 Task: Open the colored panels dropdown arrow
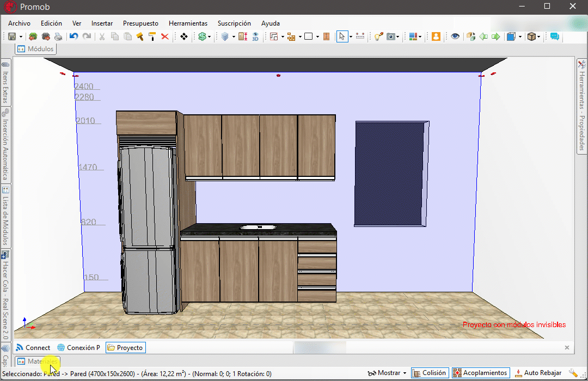tap(420, 37)
